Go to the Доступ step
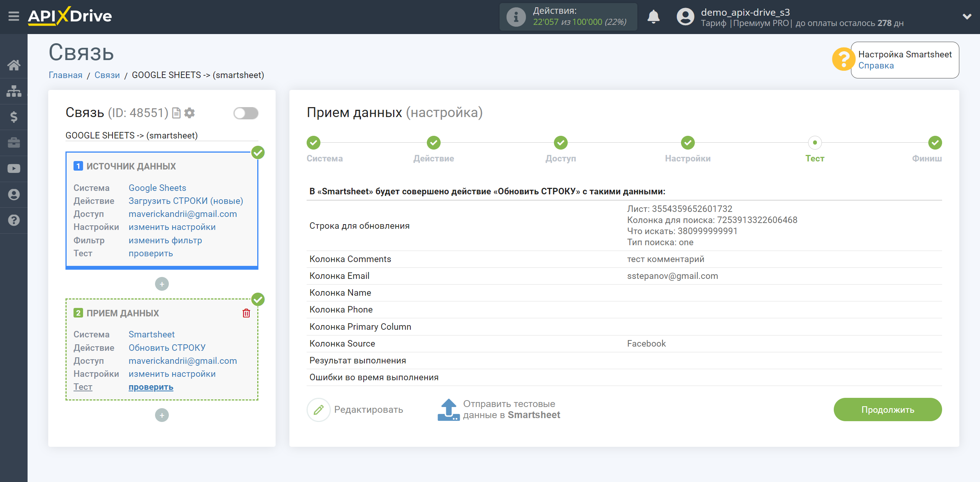The height and width of the screenshot is (482, 980). click(x=560, y=143)
